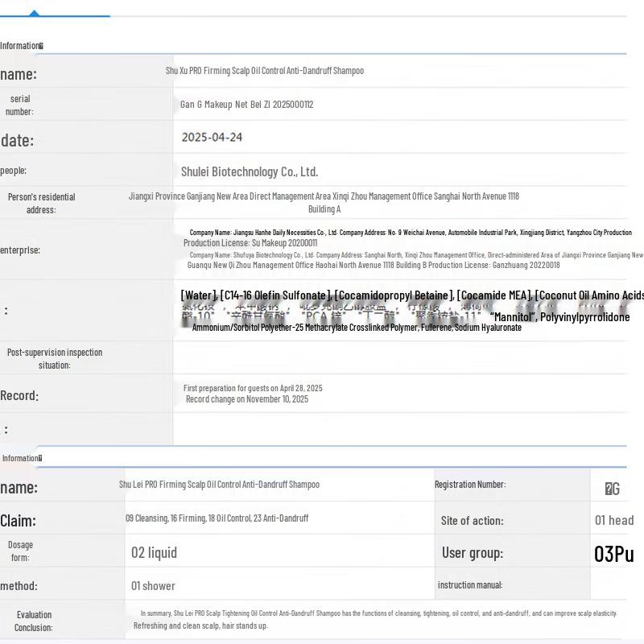Click 'Post-supervision inspection situation:' label
This screenshot has height=644, width=644.
[55, 358]
